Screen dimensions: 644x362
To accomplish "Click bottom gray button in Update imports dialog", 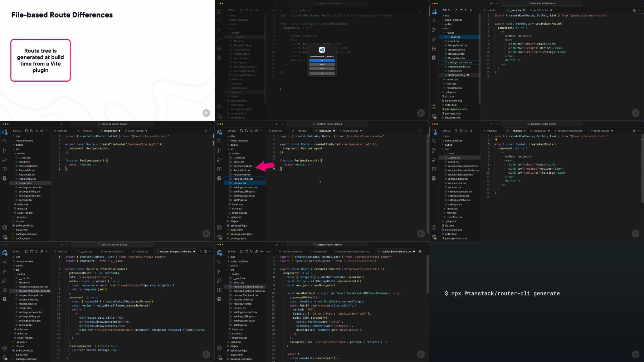I will pyautogui.click(x=322, y=73).
